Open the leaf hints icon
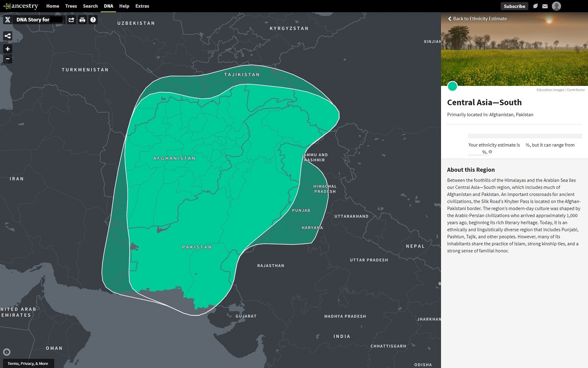The image size is (588, 368). point(535,6)
